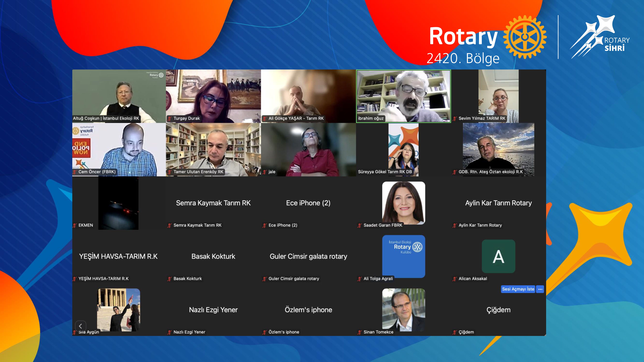Click muted mic icon beside Sinan Tomekce
Viewport: 644px width, 362px height.
pos(360,332)
